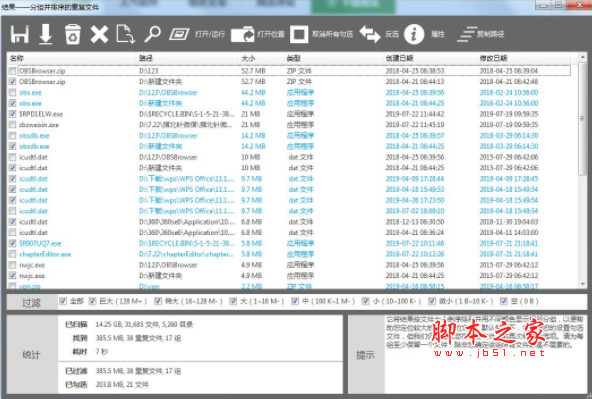Toggle the chapterEditor.exe row checkbox
Viewport: 592px width, 399px height.
12,254
